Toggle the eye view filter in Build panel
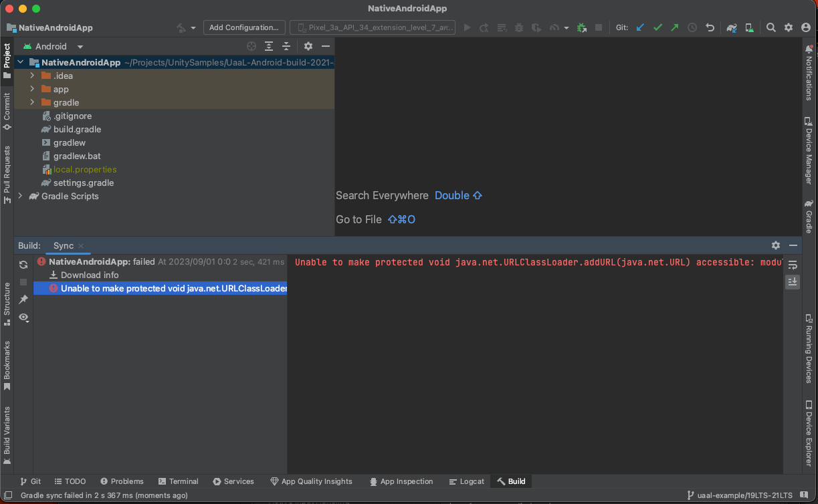The height and width of the screenshot is (504, 818). tap(23, 317)
